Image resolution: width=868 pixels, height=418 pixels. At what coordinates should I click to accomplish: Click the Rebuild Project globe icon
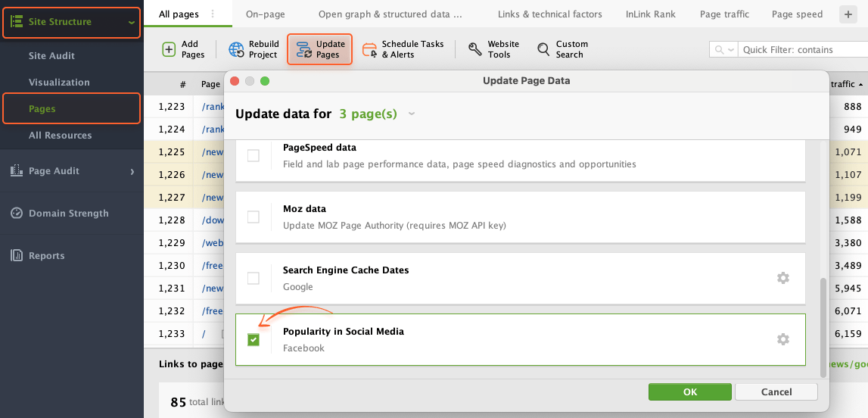click(236, 49)
